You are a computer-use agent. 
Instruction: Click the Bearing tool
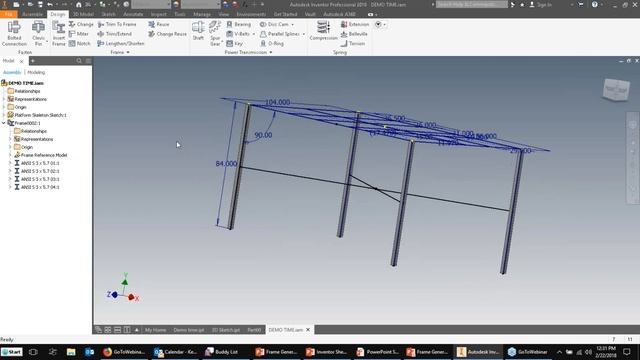(x=239, y=24)
